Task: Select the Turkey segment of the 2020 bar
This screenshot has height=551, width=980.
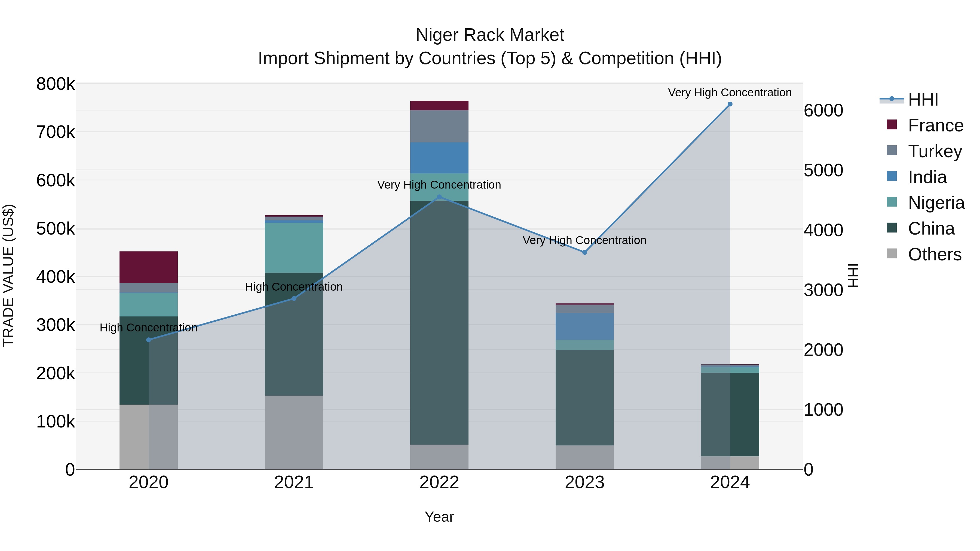Action: pos(149,288)
